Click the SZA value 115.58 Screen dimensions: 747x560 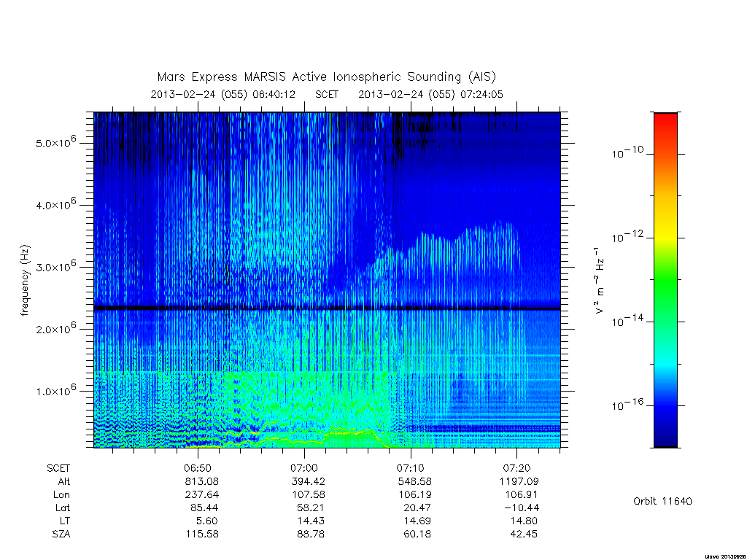[x=202, y=534]
